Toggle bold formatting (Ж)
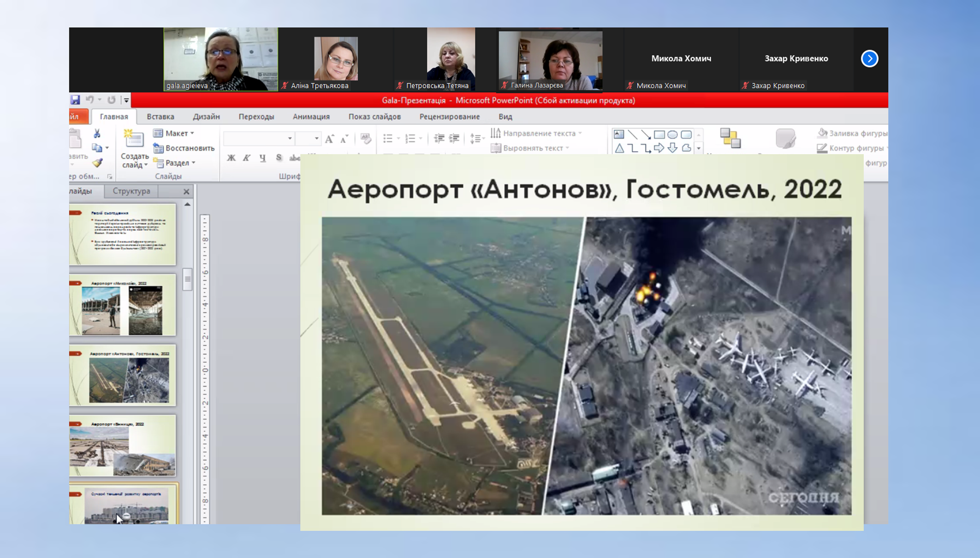This screenshot has width=980, height=558. 231,158
